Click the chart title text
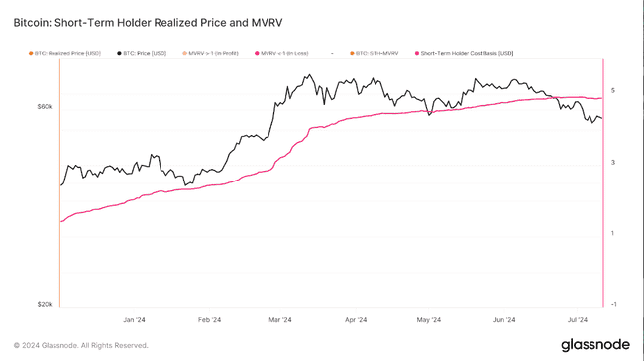This screenshot has height=361, width=644. (x=149, y=23)
